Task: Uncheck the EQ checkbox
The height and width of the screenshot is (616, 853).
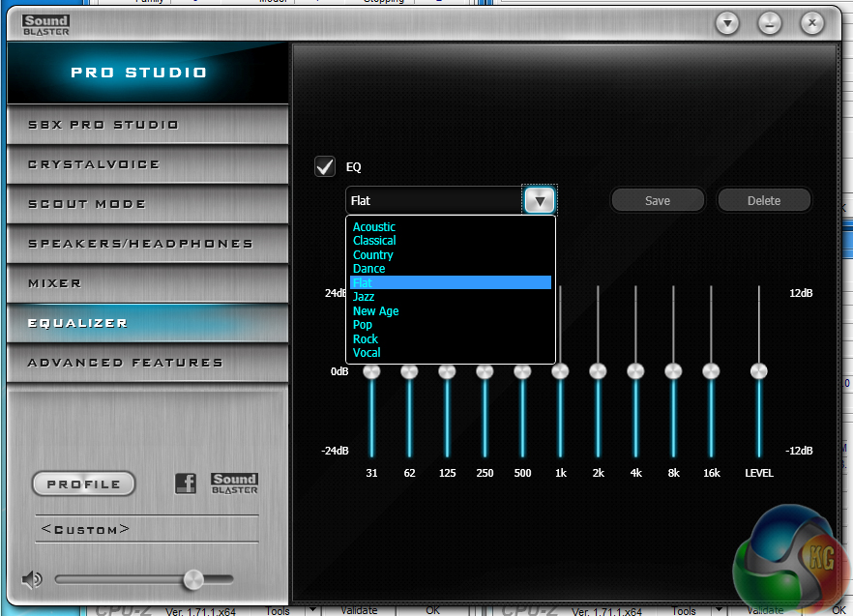Action: (325, 166)
